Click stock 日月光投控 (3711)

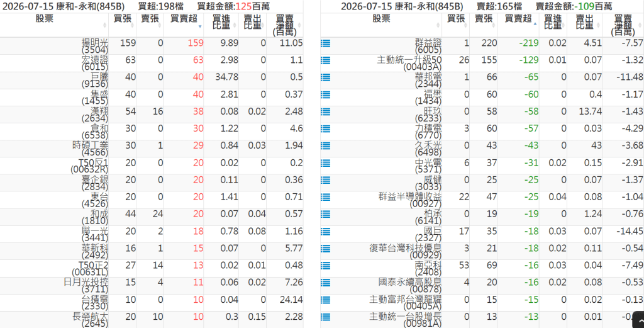coord(86,286)
